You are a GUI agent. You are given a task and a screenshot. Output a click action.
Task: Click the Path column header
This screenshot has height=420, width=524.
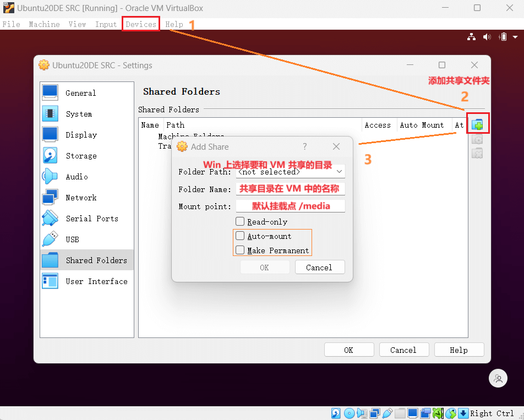[263, 125]
